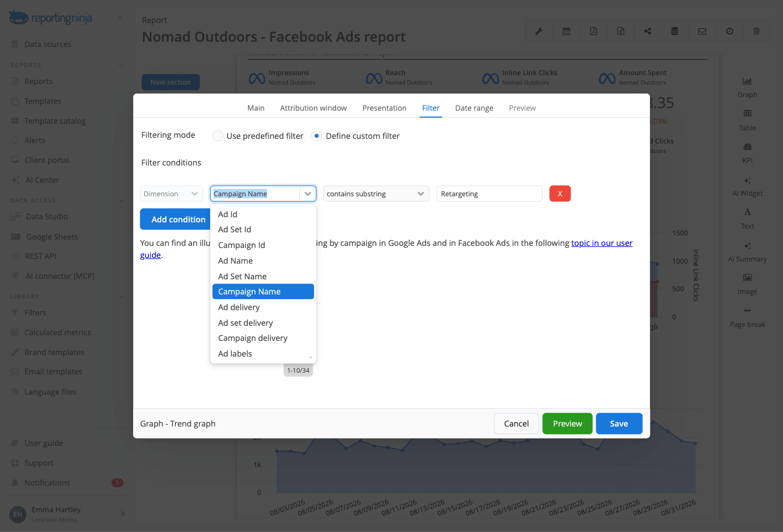Open Notifications in sidebar
Screen dimensions: 783x532
(x=47, y=483)
